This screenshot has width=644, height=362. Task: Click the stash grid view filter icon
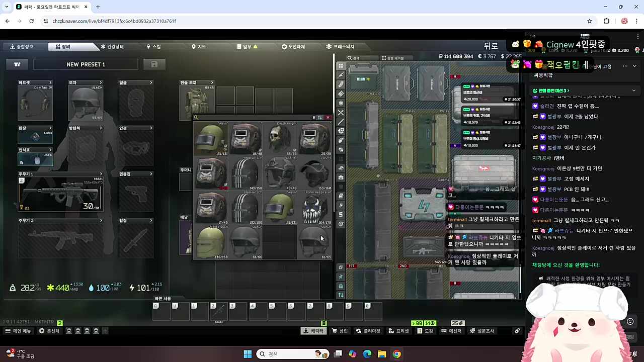(x=341, y=66)
